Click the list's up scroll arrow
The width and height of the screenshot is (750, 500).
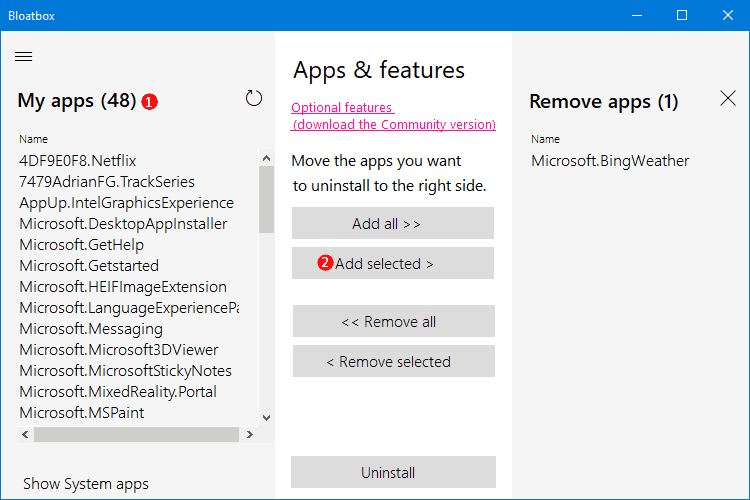pos(266,158)
